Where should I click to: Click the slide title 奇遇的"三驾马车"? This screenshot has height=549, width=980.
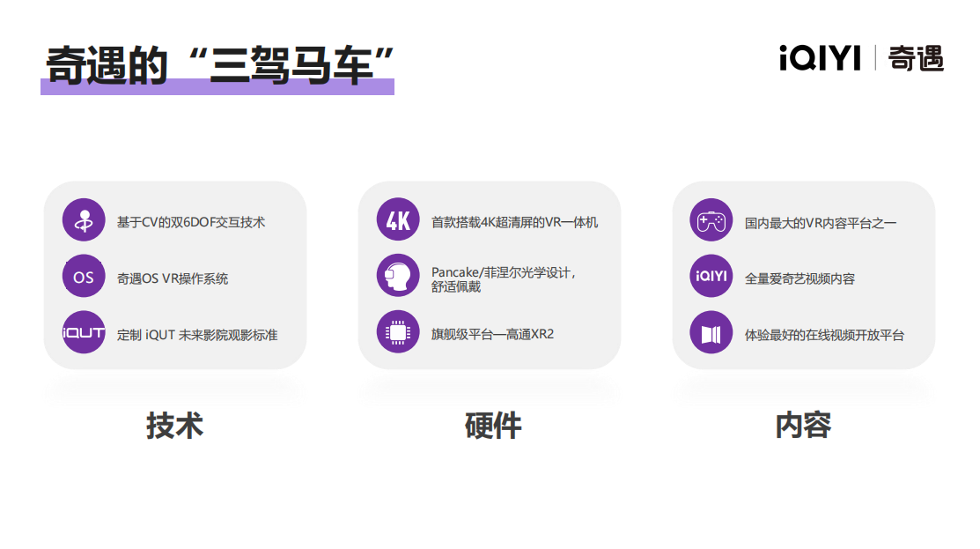(218, 63)
